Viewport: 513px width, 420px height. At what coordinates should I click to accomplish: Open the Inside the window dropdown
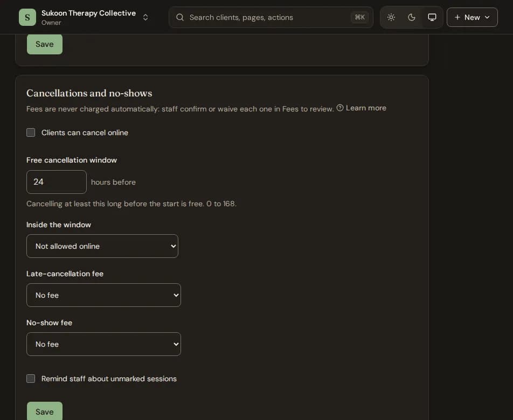pos(102,246)
